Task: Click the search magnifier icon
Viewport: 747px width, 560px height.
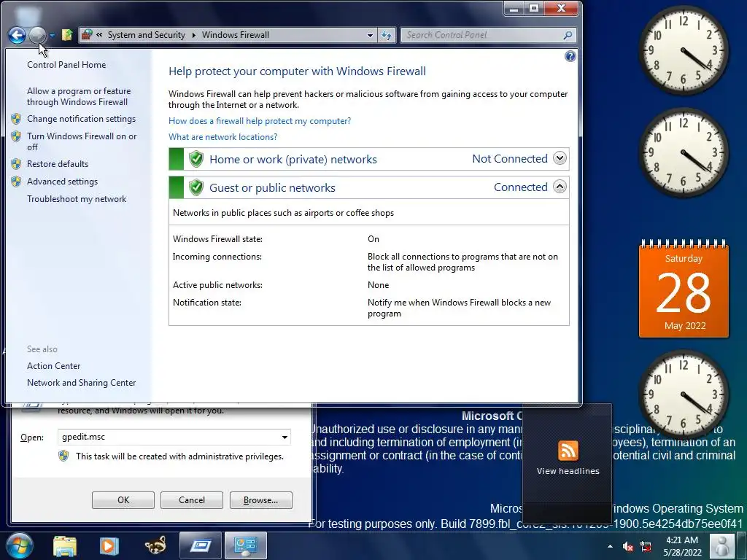Action: [568, 35]
